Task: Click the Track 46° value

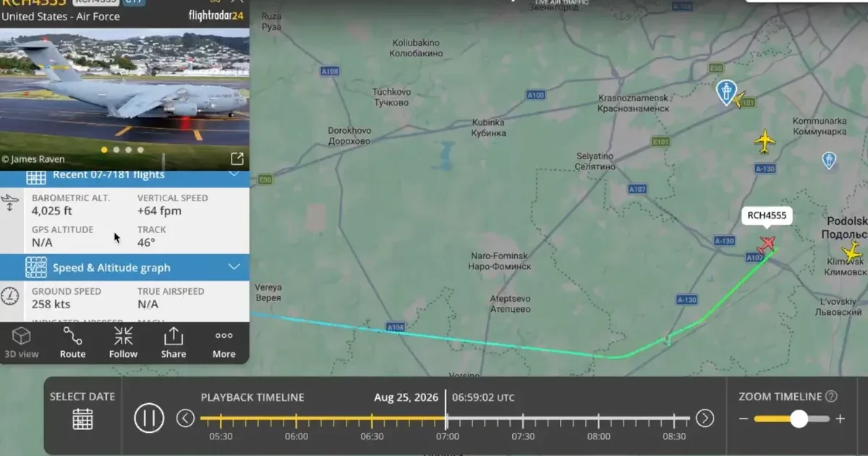Action: click(x=146, y=243)
